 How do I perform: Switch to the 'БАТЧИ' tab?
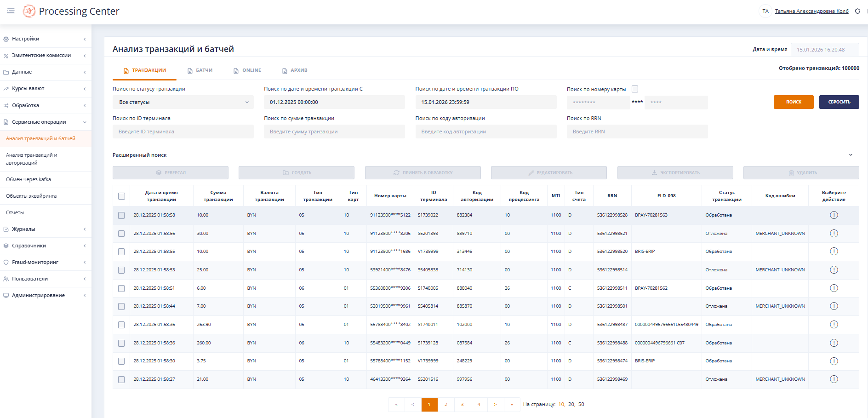click(x=200, y=70)
